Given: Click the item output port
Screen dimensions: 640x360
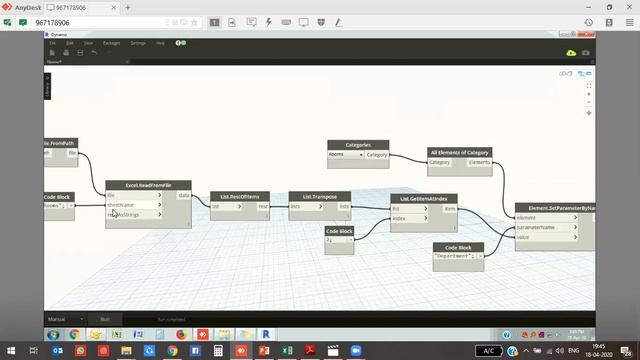Looking at the screenshot, I should (450, 209).
